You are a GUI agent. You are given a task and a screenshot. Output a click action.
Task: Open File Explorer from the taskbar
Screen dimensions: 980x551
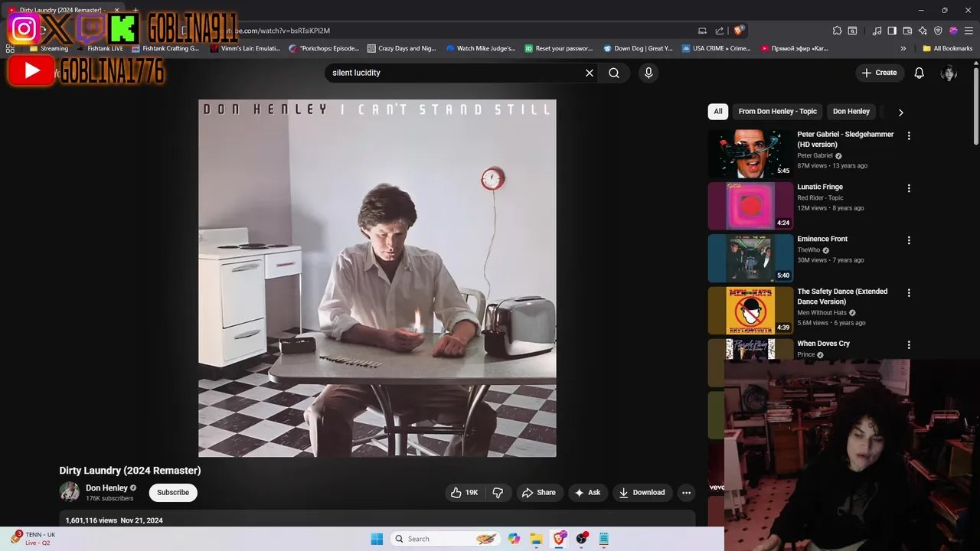click(x=536, y=539)
